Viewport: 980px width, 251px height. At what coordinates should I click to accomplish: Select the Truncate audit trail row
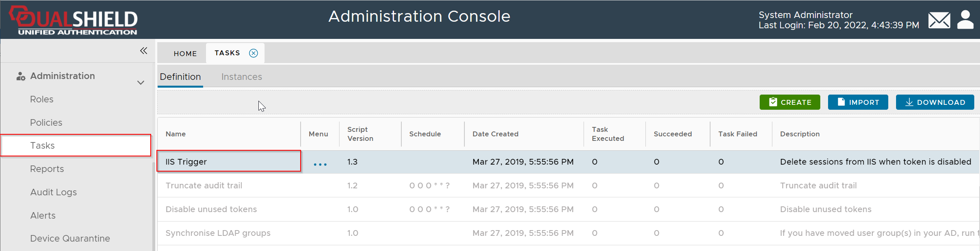[x=204, y=185]
